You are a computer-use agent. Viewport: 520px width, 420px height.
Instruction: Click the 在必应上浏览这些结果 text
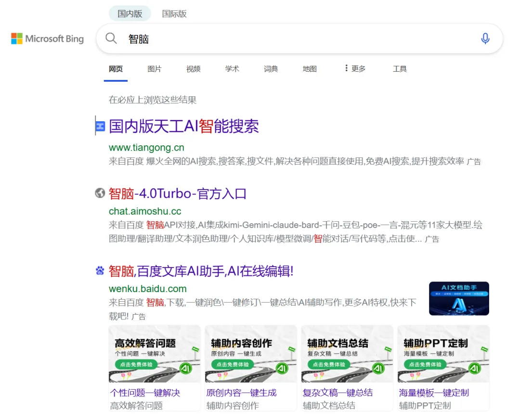tap(153, 100)
